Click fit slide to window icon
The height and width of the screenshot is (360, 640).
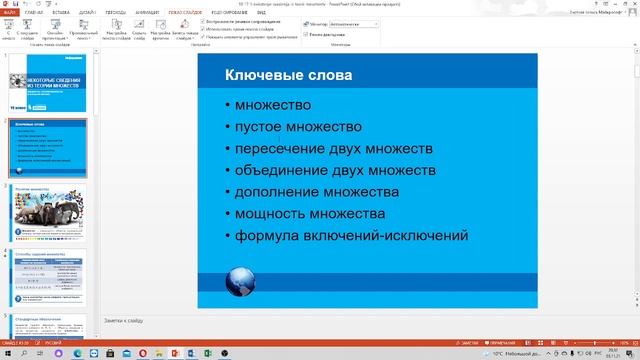[x=636, y=343]
